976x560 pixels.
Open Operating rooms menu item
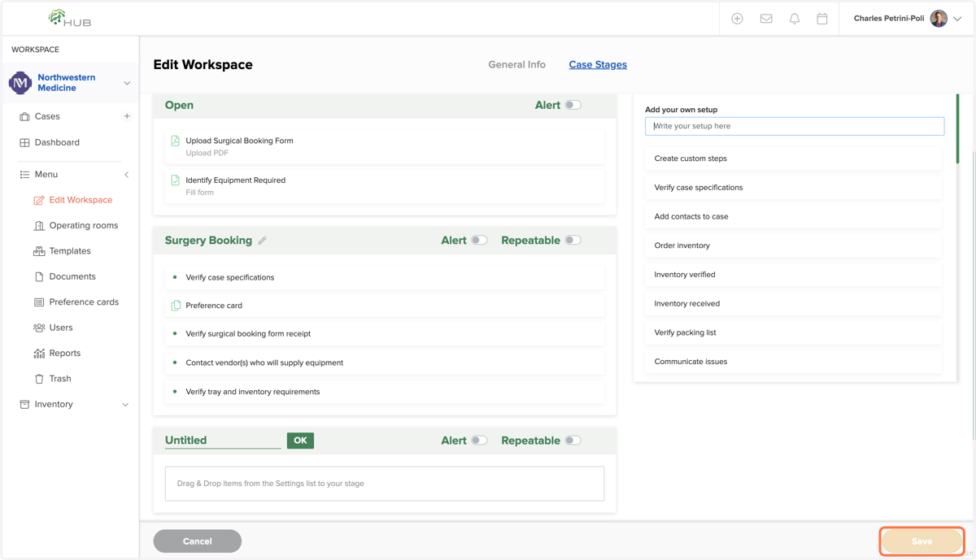pos(83,225)
